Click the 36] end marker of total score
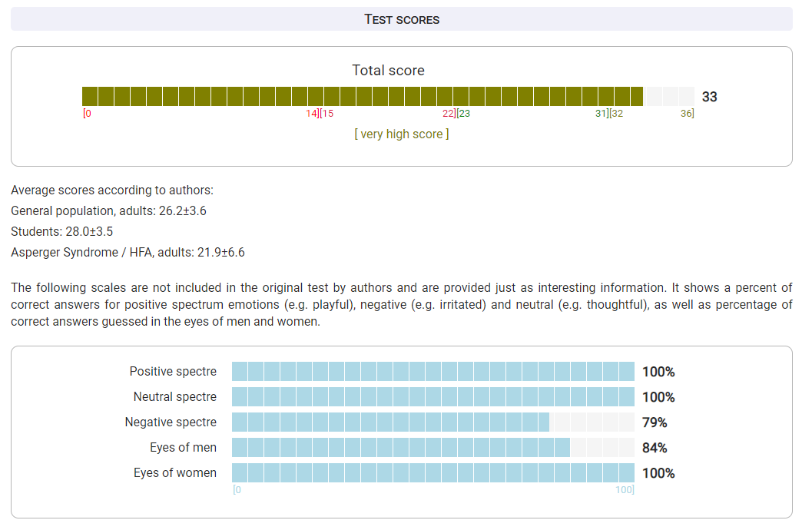 point(687,114)
